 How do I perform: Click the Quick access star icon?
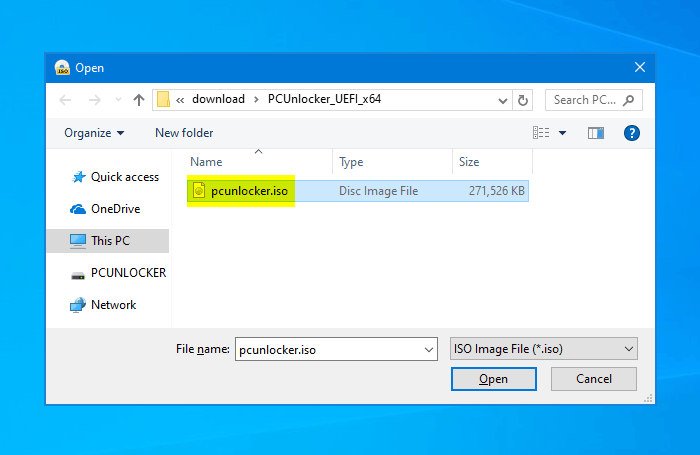pyautogui.click(x=79, y=177)
